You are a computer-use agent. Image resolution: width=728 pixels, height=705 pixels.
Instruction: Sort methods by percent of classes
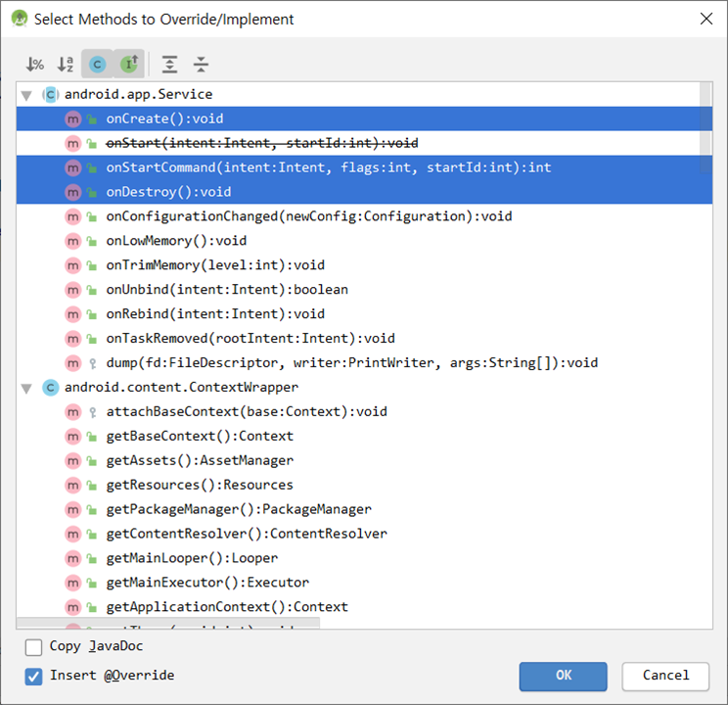pyautogui.click(x=35, y=64)
